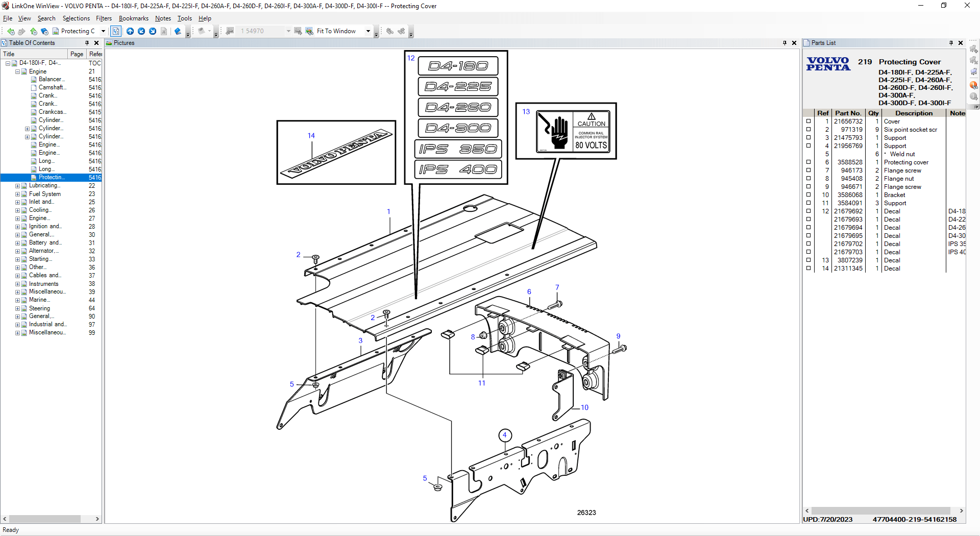Click the blue open book icon
Screen dimensions: 980x536
click(178, 31)
